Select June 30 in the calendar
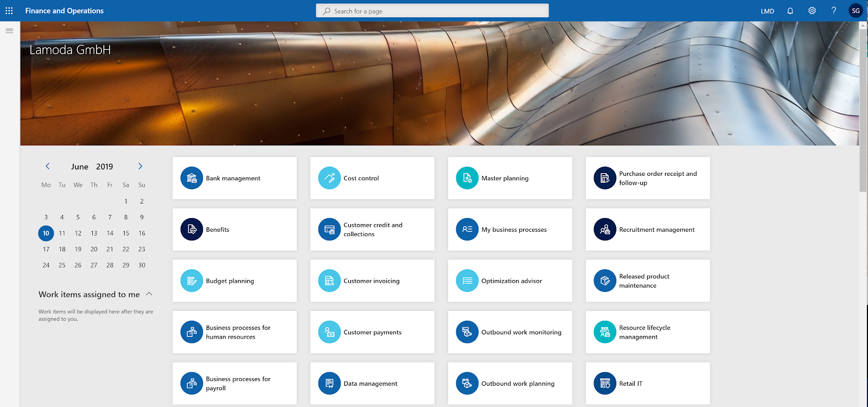Image resolution: width=868 pixels, height=407 pixels. pyautogui.click(x=142, y=265)
